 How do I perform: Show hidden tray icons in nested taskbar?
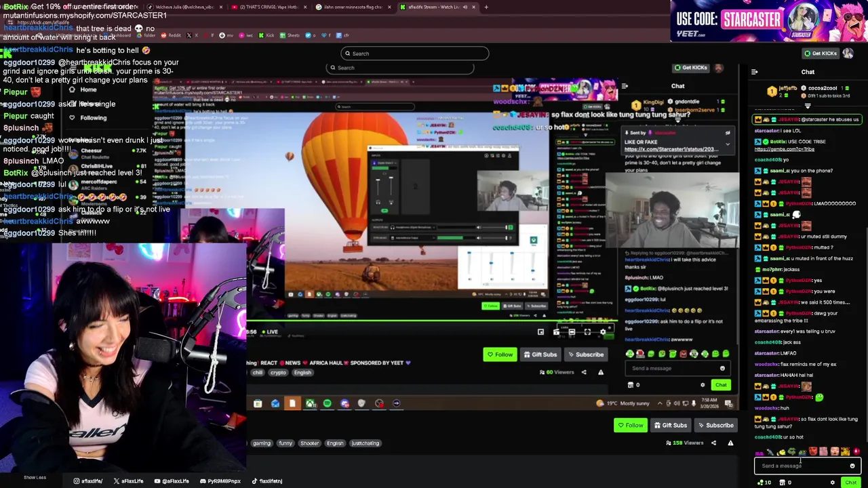tap(660, 403)
